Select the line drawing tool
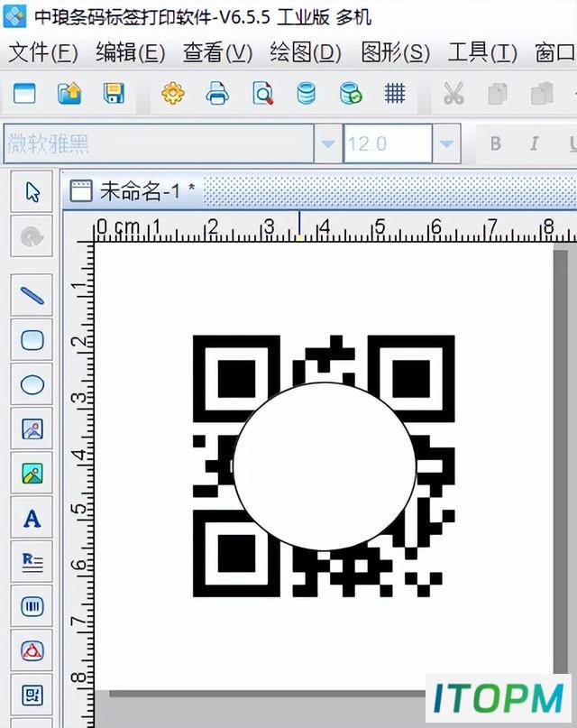This screenshot has height=728, width=577. (32, 295)
